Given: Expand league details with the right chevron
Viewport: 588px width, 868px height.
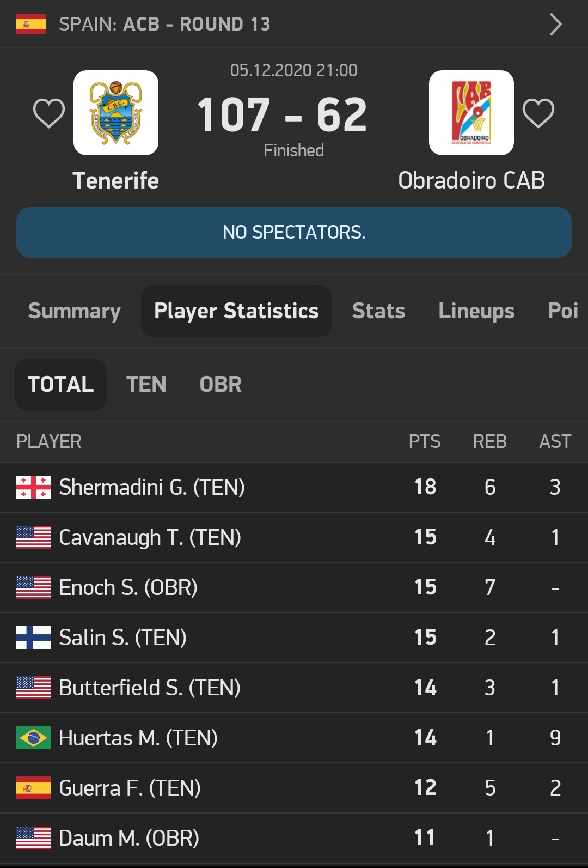Looking at the screenshot, I should pos(555,25).
